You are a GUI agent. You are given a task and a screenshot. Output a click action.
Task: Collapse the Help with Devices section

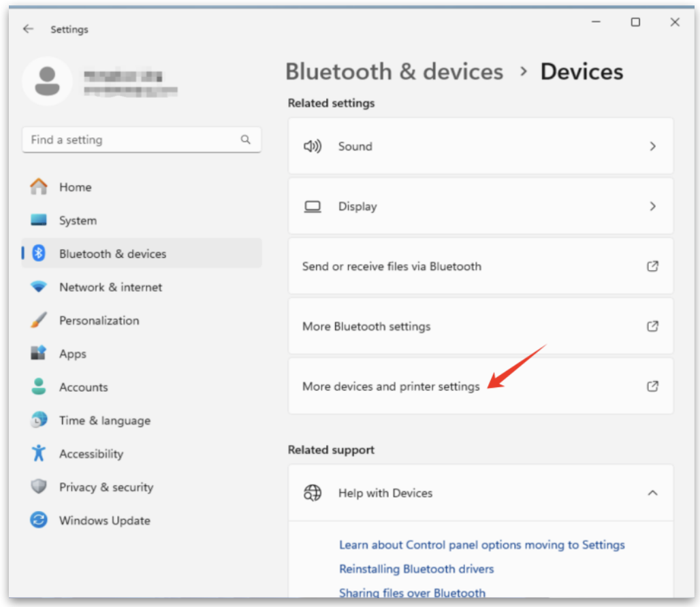pyautogui.click(x=652, y=493)
